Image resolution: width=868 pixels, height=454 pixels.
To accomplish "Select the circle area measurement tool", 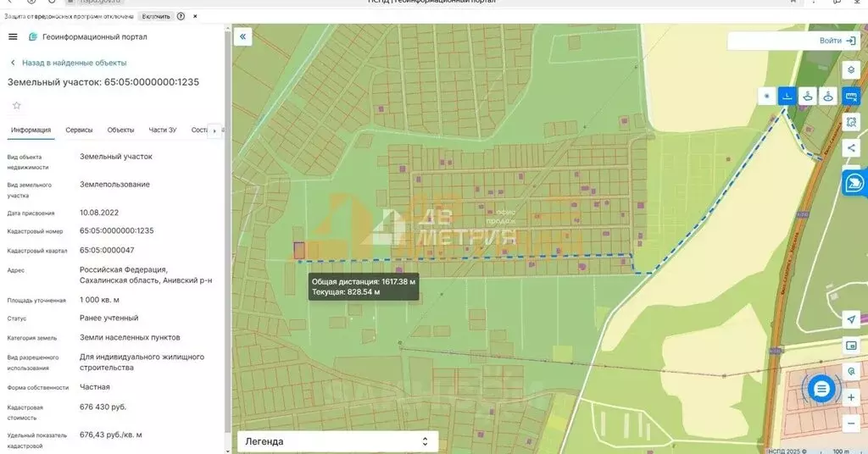I will (828, 97).
